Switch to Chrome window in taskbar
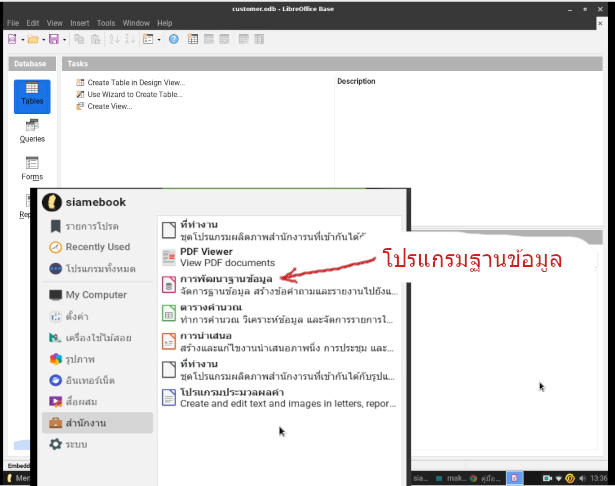Viewport: 615px width, 486px height. point(485,478)
